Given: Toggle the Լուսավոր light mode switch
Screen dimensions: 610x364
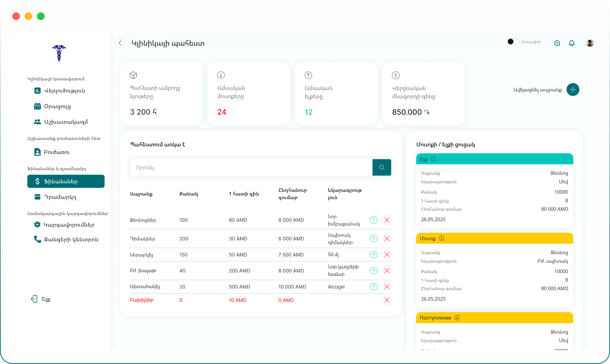Looking at the screenshot, I should 513,42.
